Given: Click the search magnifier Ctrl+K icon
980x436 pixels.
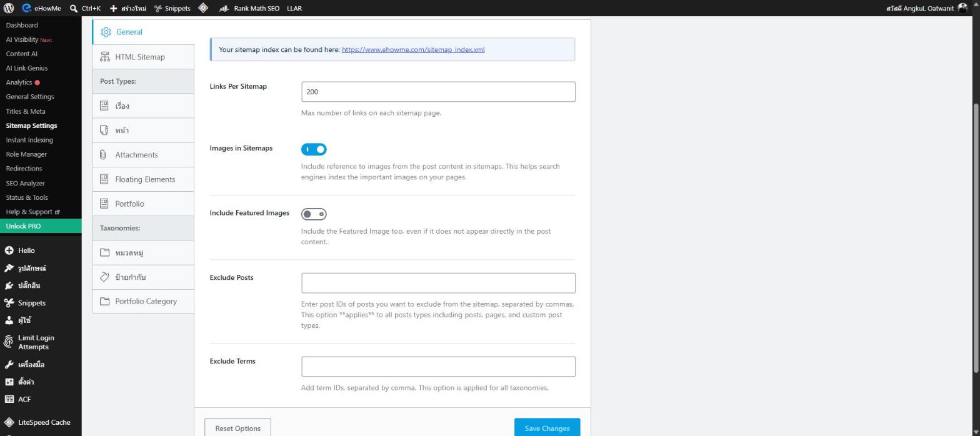Looking at the screenshot, I should (74, 9).
